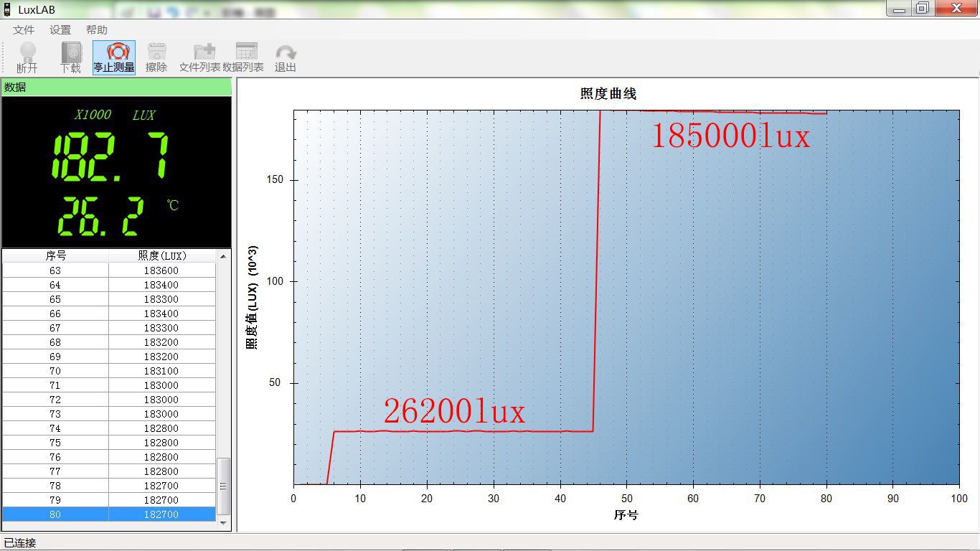Image resolution: width=980 pixels, height=551 pixels.
Task: Click the highlighted row with index 80
Action: click(109, 514)
